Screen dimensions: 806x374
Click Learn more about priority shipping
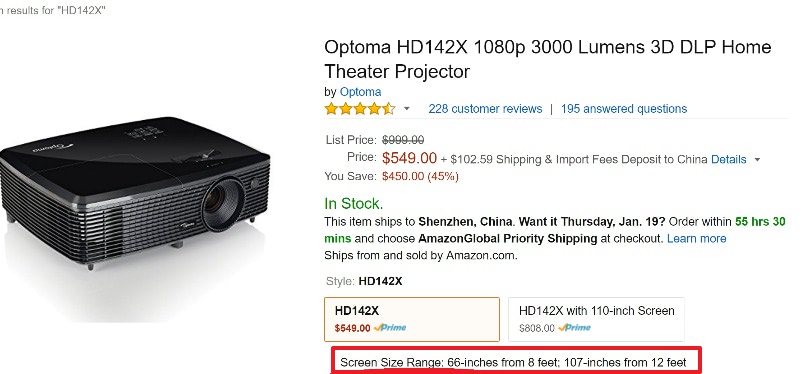click(x=697, y=239)
